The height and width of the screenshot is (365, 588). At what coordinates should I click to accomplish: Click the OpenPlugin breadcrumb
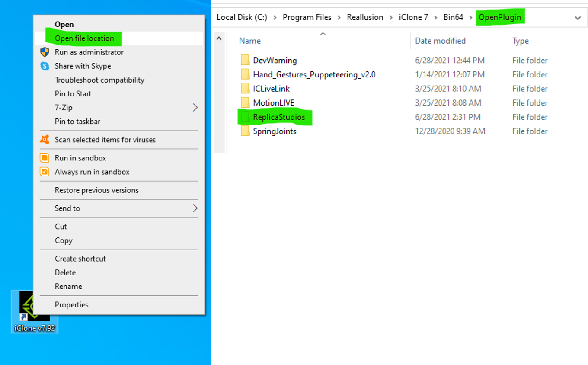click(x=500, y=17)
